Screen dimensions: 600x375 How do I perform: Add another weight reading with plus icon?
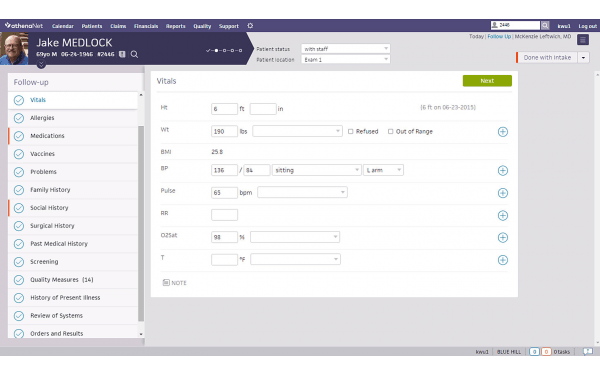pyautogui.click(x=503, y=132)
